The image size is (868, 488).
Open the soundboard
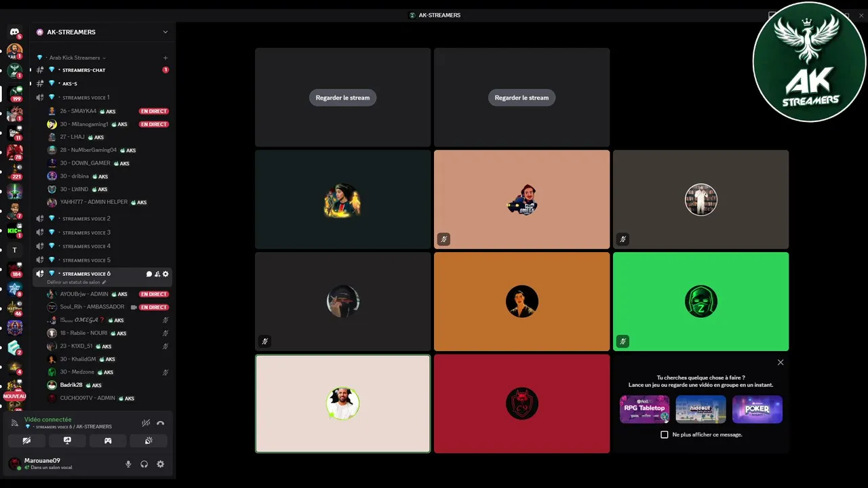point(149,441)
